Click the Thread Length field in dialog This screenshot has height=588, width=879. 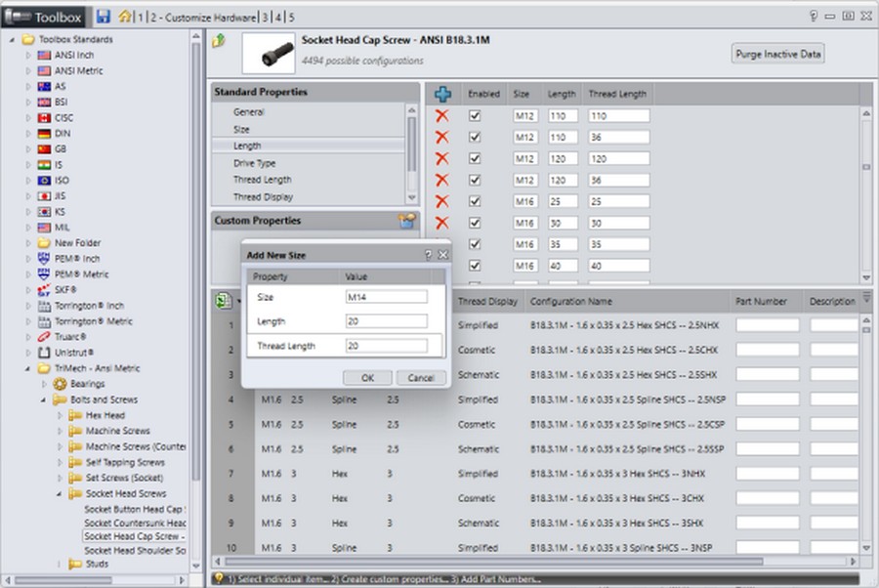(x=386, y=346)
